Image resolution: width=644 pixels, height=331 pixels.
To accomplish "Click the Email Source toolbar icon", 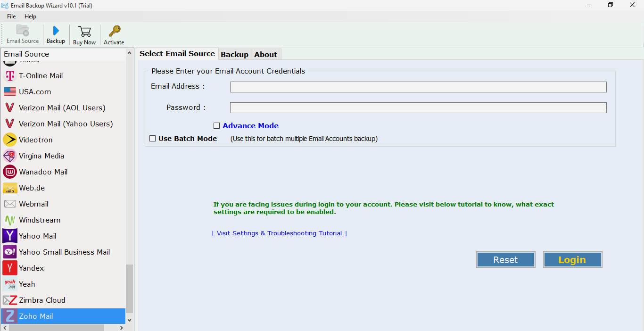I will [23, 30].
